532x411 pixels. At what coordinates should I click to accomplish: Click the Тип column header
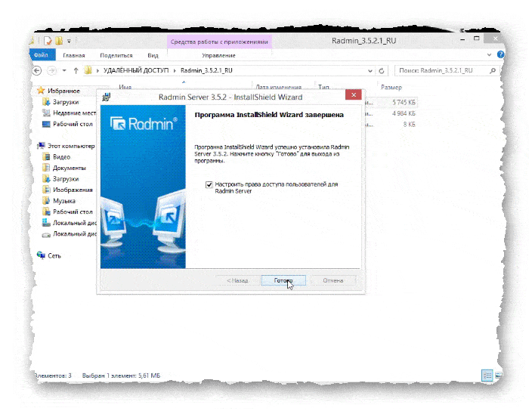click(x=323, y=87)
